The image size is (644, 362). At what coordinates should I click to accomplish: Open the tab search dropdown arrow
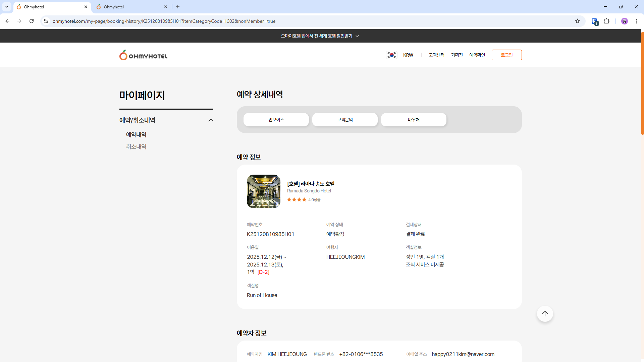6,7
